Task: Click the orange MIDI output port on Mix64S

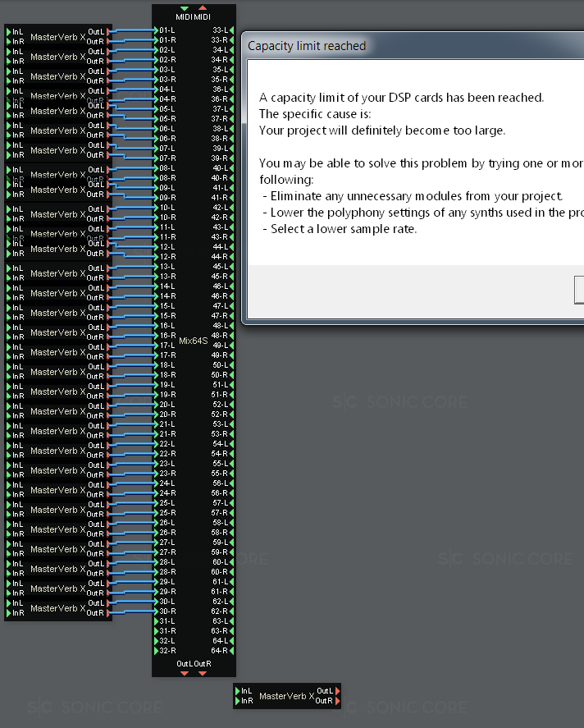Action: pyautogui.click(x=203, y=8)
